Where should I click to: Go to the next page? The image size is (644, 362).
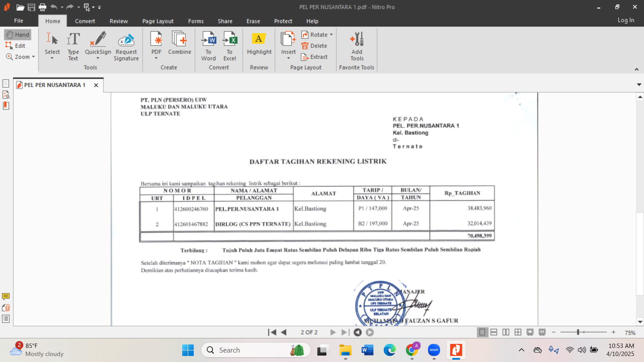tap(333, 332)
